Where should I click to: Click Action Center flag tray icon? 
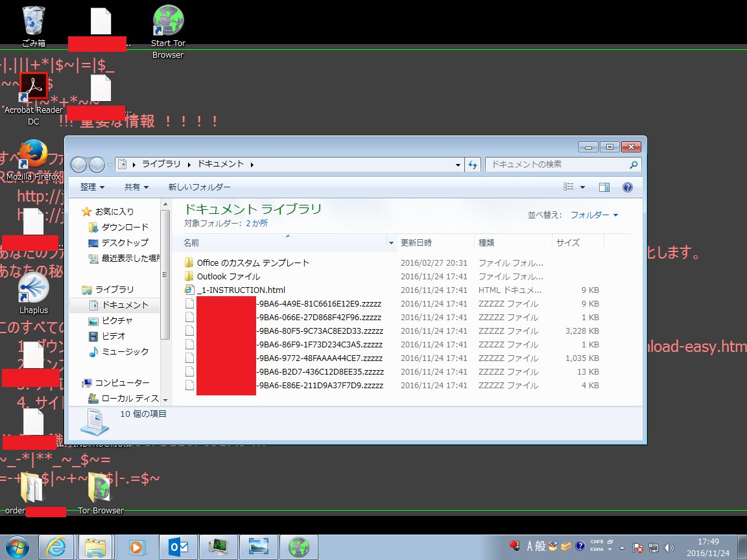click(x=638, y=548)
